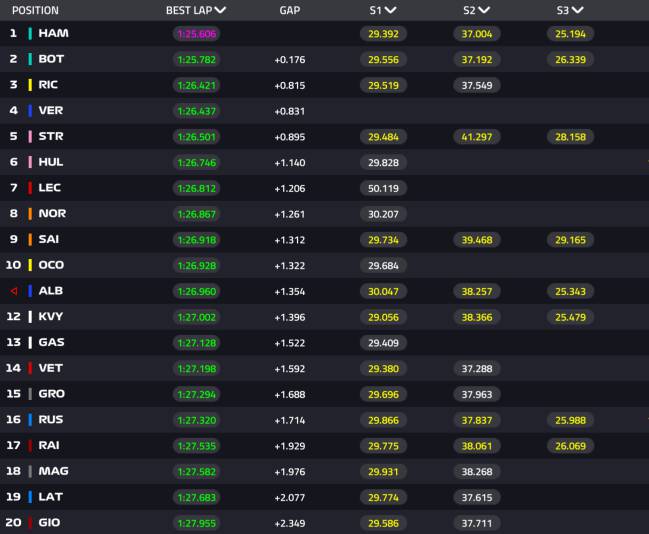Select driver name HAM
This screenshot has height=534, width=649.
click(53, 33)
